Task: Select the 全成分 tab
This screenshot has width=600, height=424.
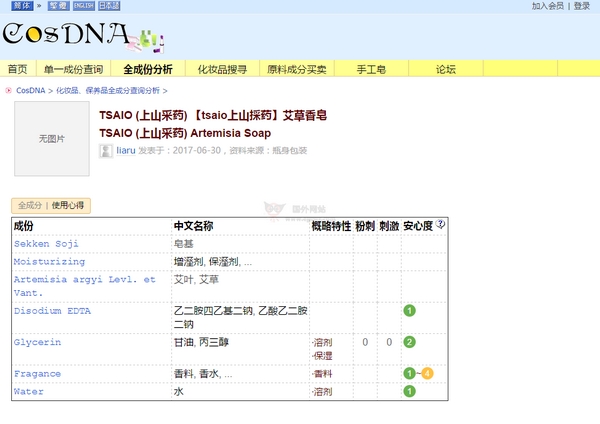Action: tap(30, 205)
